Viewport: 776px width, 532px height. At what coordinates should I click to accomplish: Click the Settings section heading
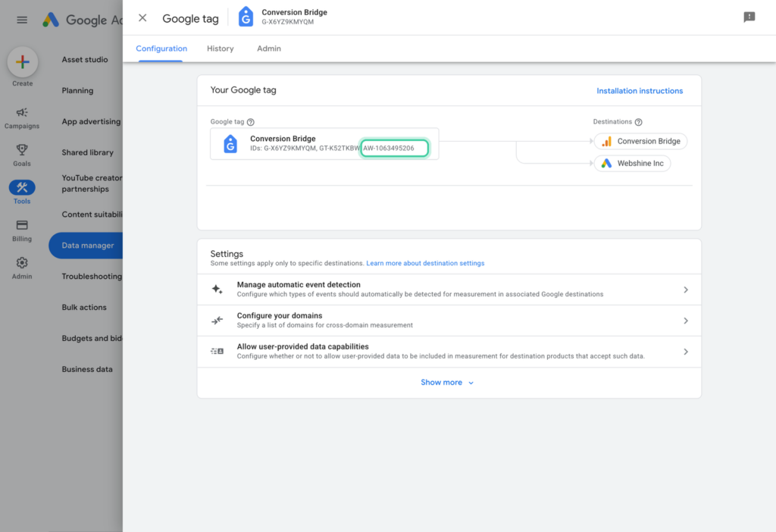(x=227, y=254)
